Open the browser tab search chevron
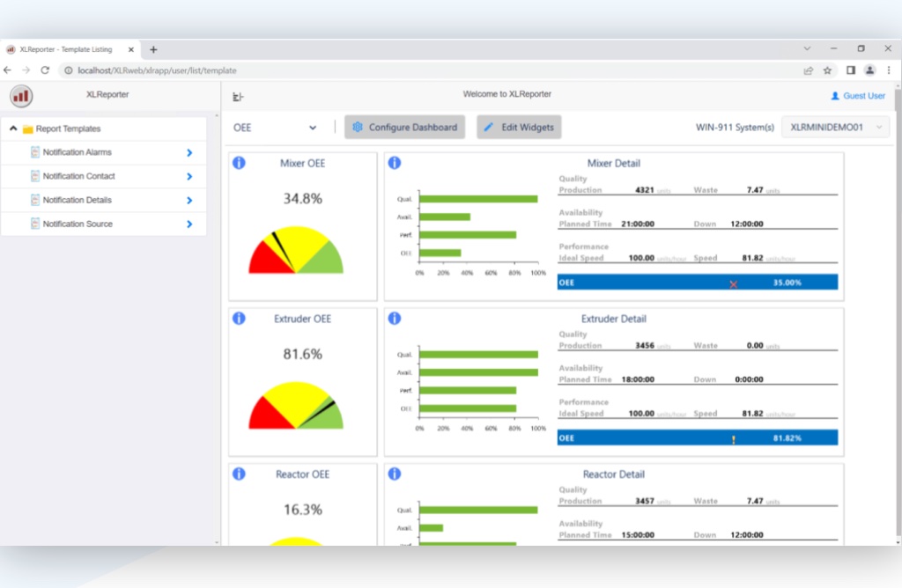 (807, 49)
